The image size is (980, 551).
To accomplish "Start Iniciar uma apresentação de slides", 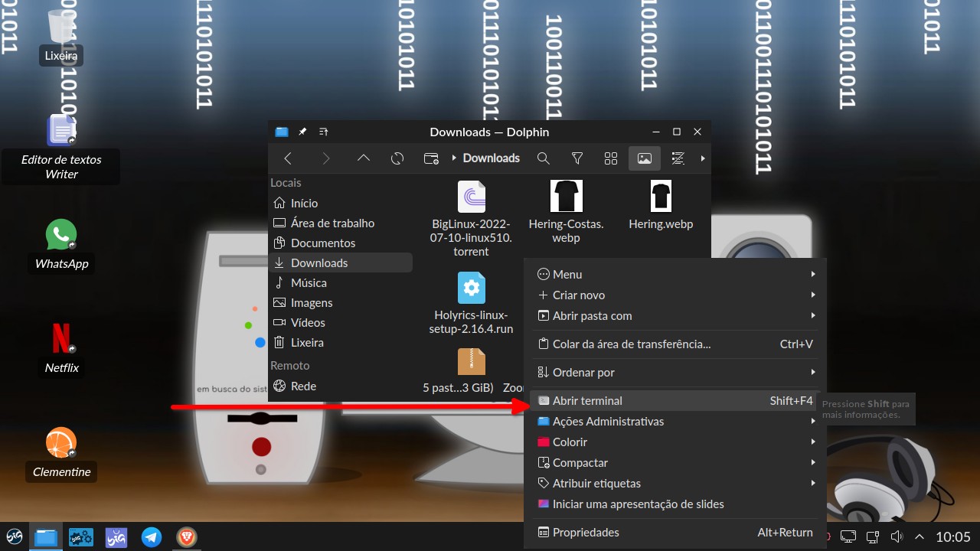I will 675,504.
